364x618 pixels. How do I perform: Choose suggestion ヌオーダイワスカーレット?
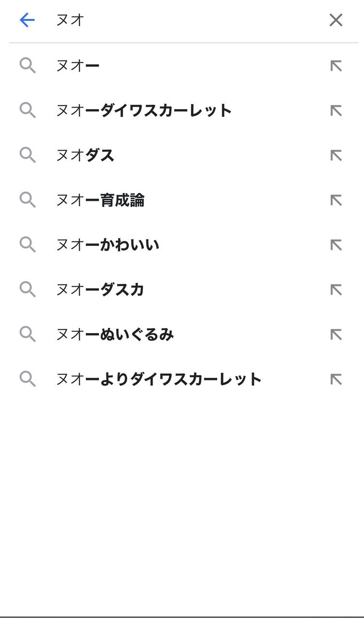tap(144, 111)
